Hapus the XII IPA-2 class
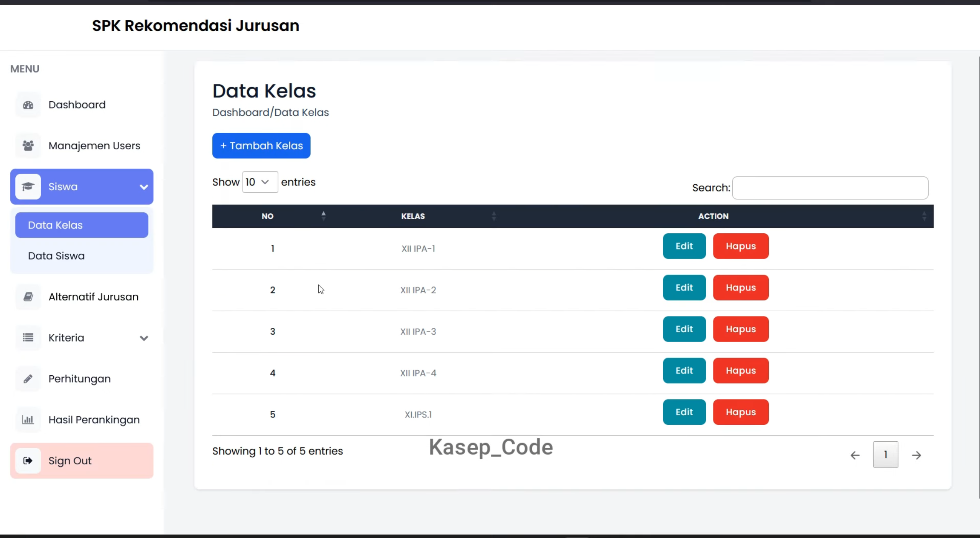The image size is (980, 538). tap(741, 287)
